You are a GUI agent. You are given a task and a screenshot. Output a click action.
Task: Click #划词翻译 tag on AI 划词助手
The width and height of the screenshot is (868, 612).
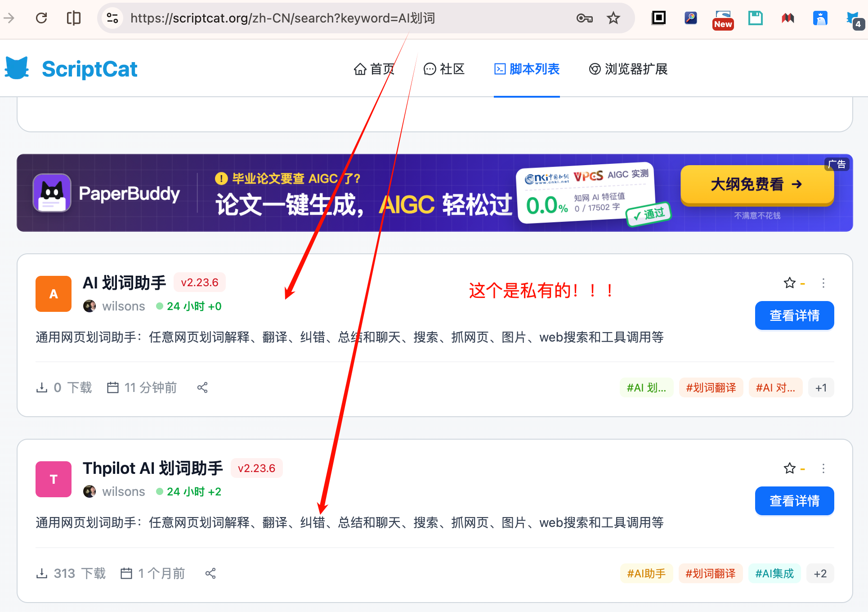[711, 387]
